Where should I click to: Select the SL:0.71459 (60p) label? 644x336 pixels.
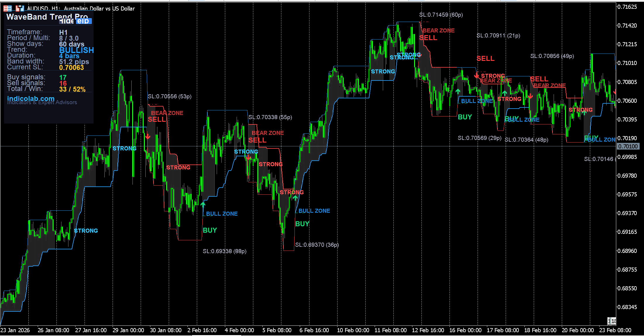click(441, 15)
